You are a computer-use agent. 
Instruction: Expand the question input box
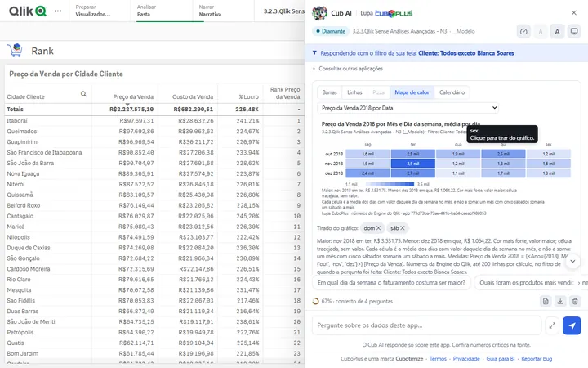tap(552, 325)
